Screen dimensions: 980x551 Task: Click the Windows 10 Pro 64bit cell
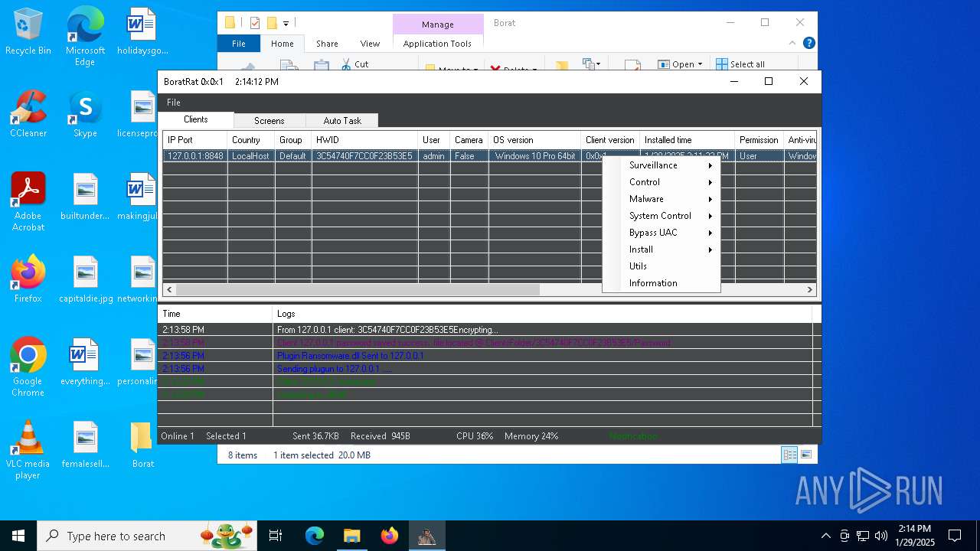coord(534,156)
